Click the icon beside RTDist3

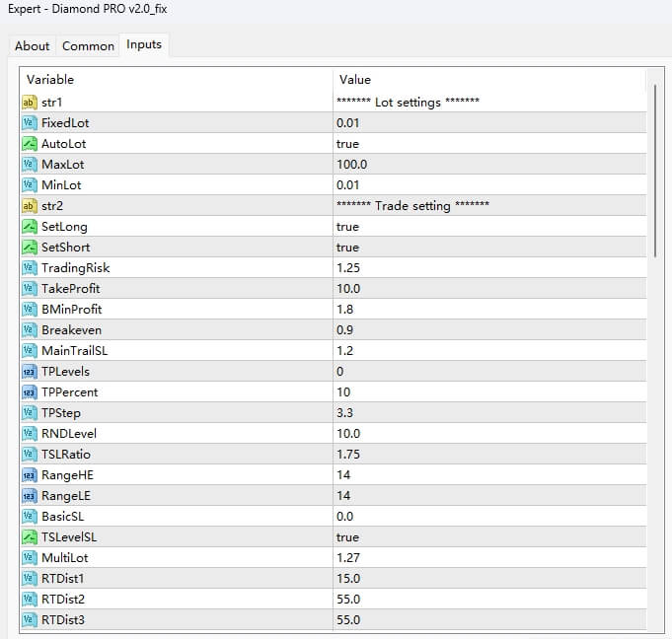(30, 619)
